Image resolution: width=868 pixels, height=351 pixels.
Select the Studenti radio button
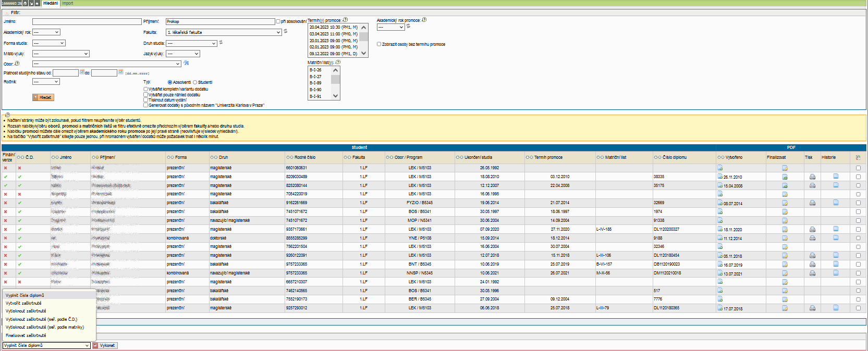195,82
